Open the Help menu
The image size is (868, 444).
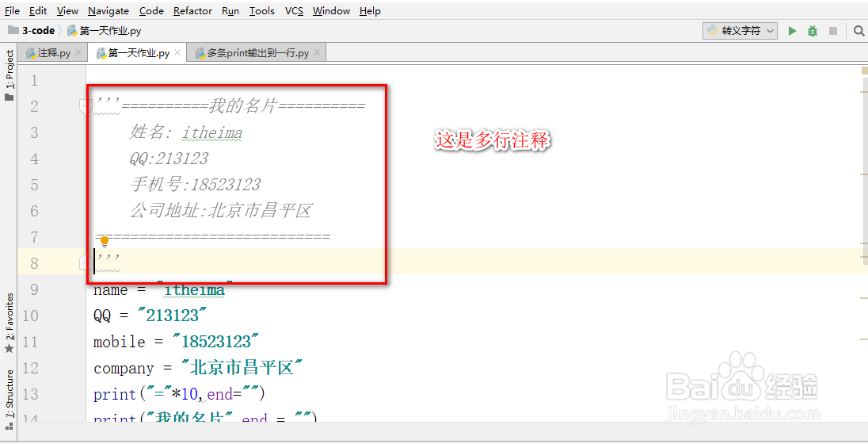[x=370, y=10]
